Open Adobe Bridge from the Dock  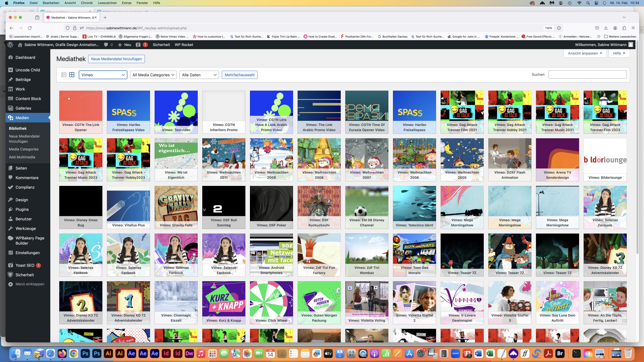pos(560,353)
